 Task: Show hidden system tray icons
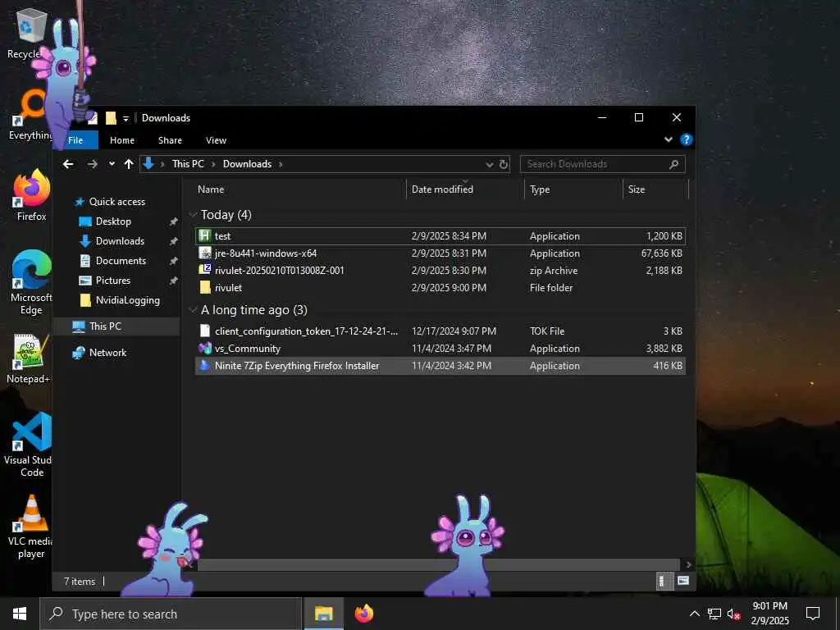694,614
